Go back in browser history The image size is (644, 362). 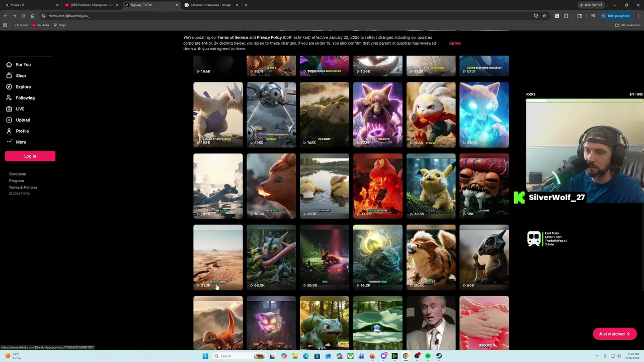coord(6,16)
